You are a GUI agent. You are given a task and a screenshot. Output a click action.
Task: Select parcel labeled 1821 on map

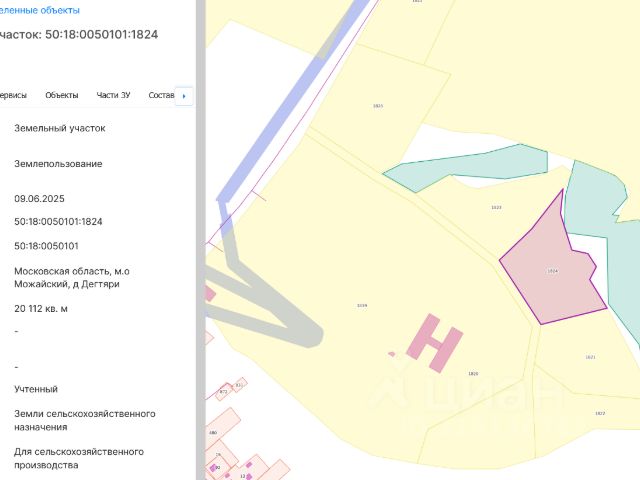(590, 357)
